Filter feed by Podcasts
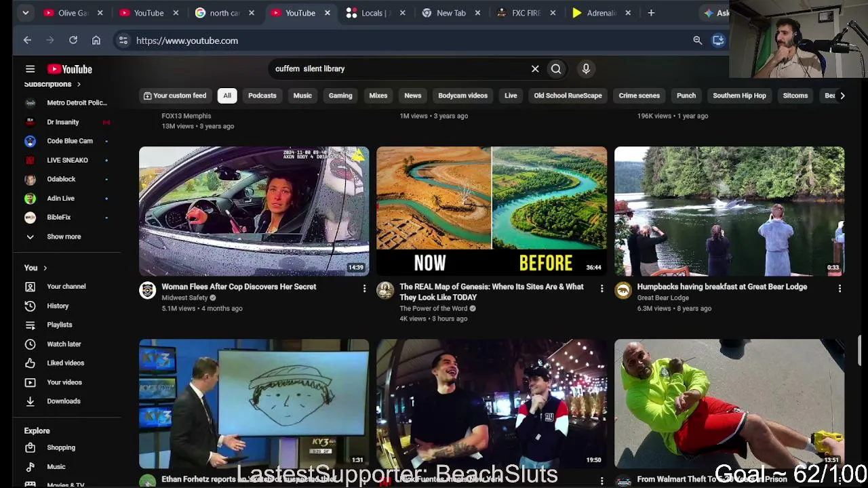Screen dimensions: 868x488 point(262,96)
